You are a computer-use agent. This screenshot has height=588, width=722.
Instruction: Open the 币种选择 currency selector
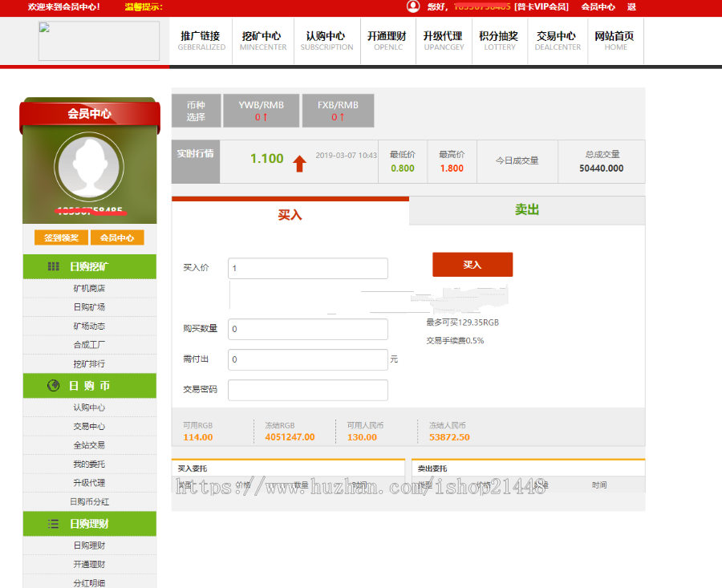tap(195, 110)
